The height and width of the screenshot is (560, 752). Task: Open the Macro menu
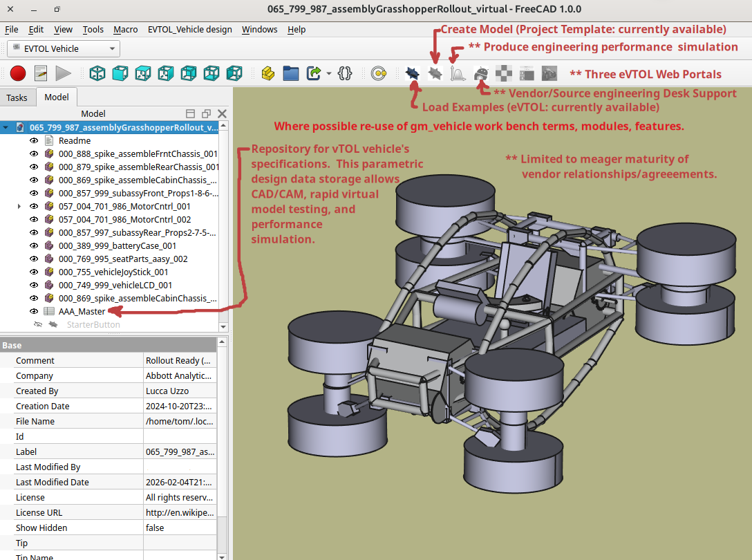tap(125, 30)
